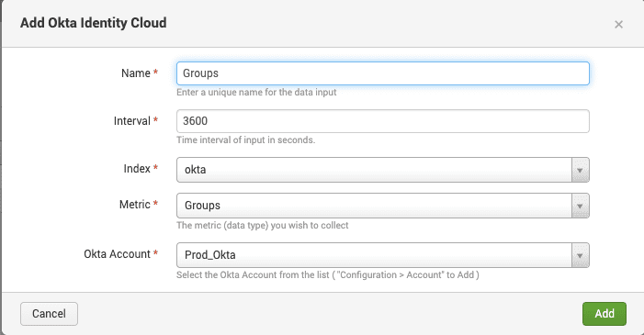Focus the Interval field showing 3600
Image resolution: width=644 pixels, height=335 pixels.
pyautogui.click(x=383, y=121)
